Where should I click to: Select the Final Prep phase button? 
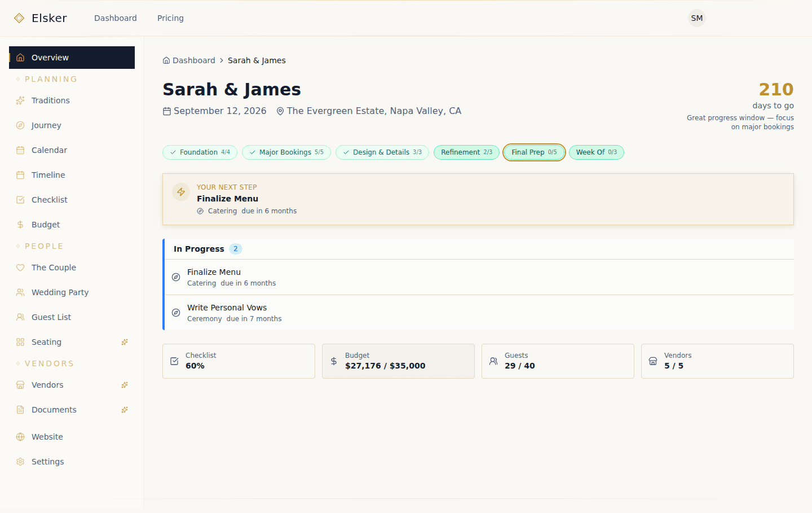[x=534, y=152]
